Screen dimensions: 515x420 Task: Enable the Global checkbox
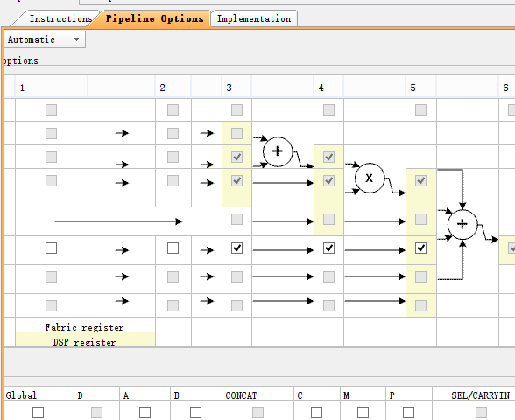(39, 412)
